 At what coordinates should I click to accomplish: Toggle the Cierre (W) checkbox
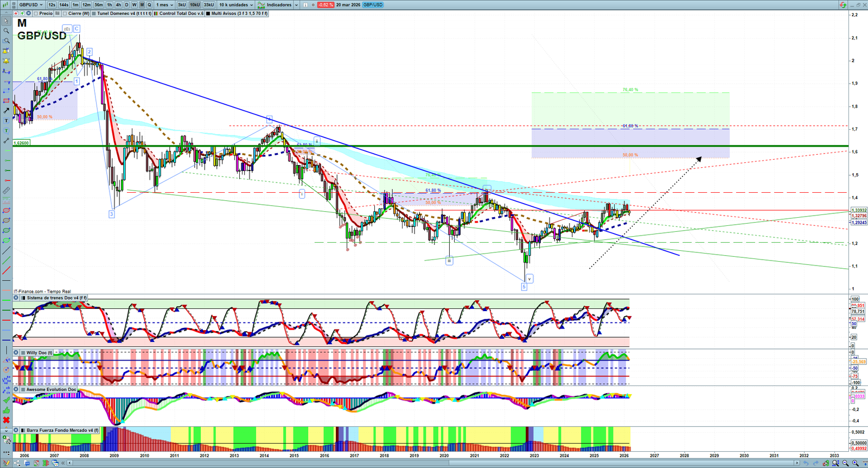pyautogui.click(x=65, y=14)
